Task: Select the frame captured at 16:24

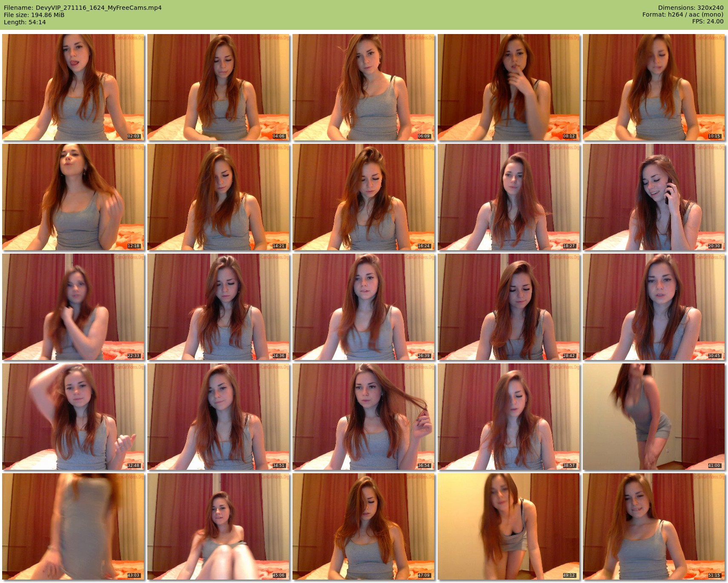Action: pos(364,197)
